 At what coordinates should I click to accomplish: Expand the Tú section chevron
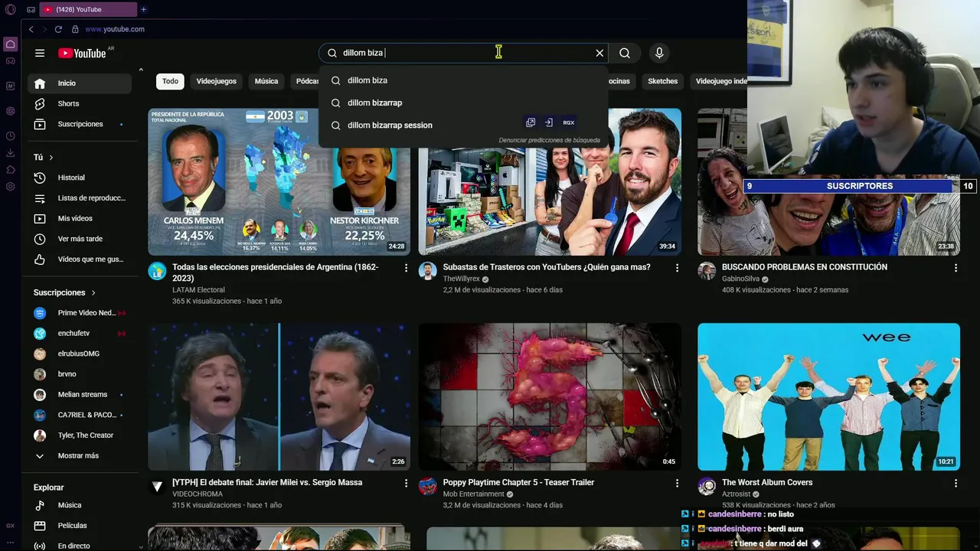tap(51, 157)
